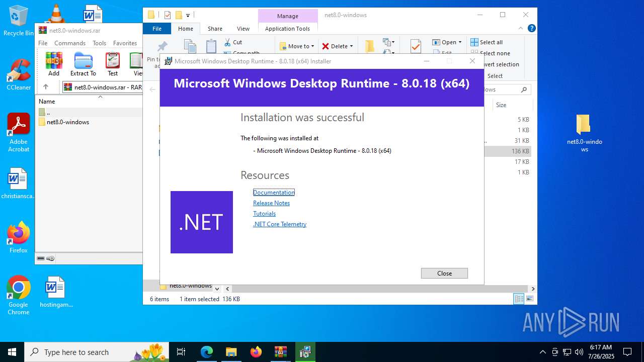644x362 pixels.
Task: Open WinRAR Commands menu
Action: [x=70, y=43]
